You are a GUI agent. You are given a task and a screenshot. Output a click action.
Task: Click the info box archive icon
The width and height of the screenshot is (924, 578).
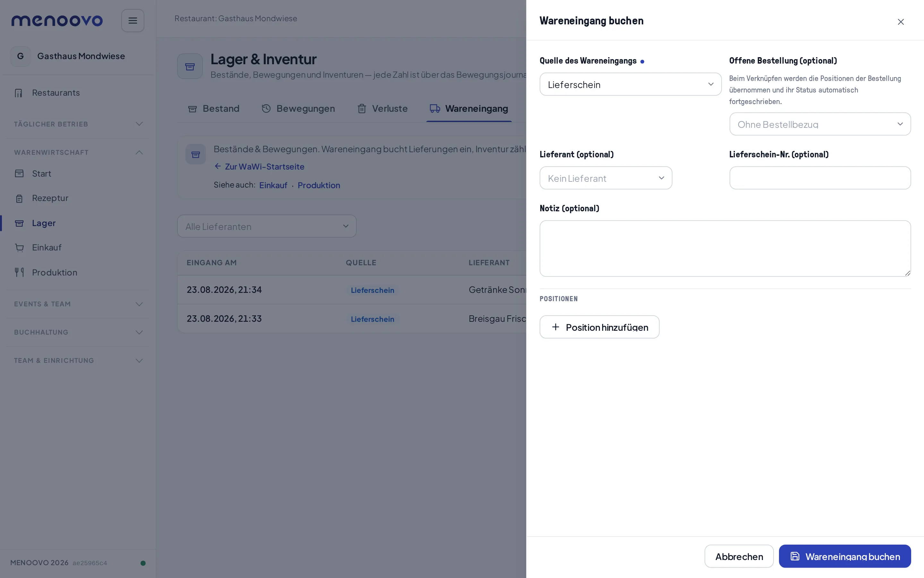(195, 154)
